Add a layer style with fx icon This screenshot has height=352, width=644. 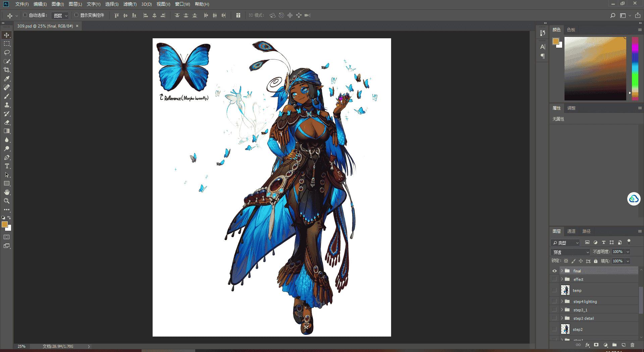(587, 345)
